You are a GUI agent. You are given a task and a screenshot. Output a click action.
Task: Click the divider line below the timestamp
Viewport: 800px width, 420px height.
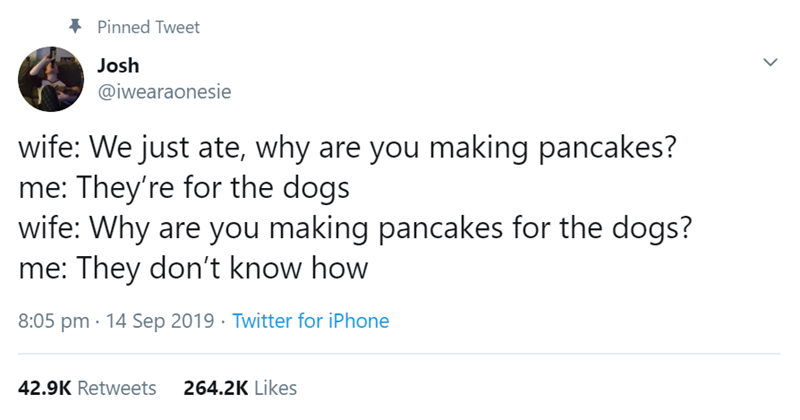pos(400,353)
